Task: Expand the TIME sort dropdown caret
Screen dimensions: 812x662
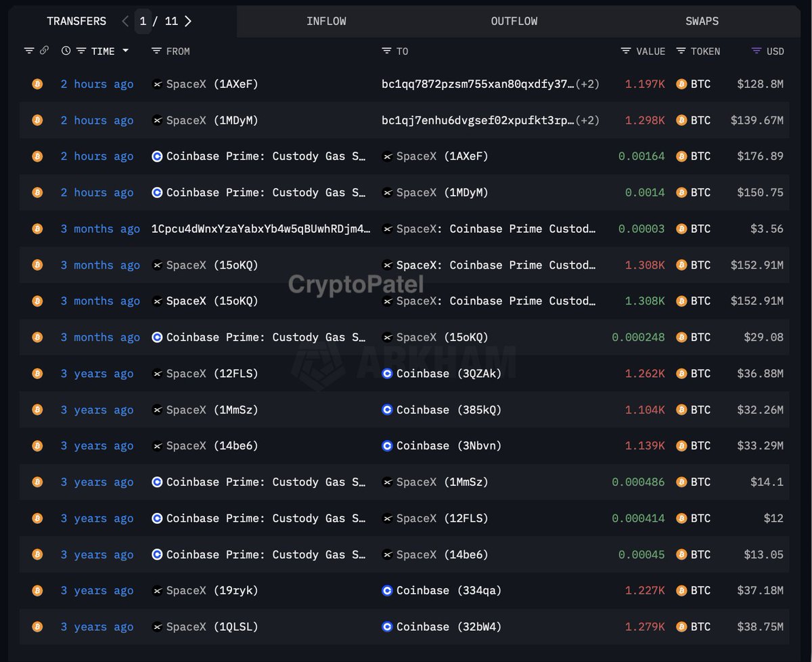Action: [125, 51]
